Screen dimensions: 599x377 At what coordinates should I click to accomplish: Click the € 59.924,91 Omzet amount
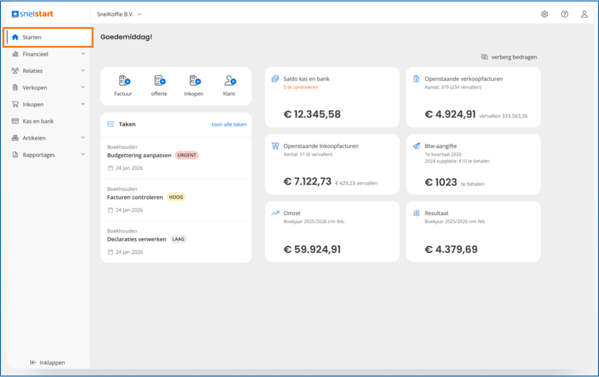point(312,249)
